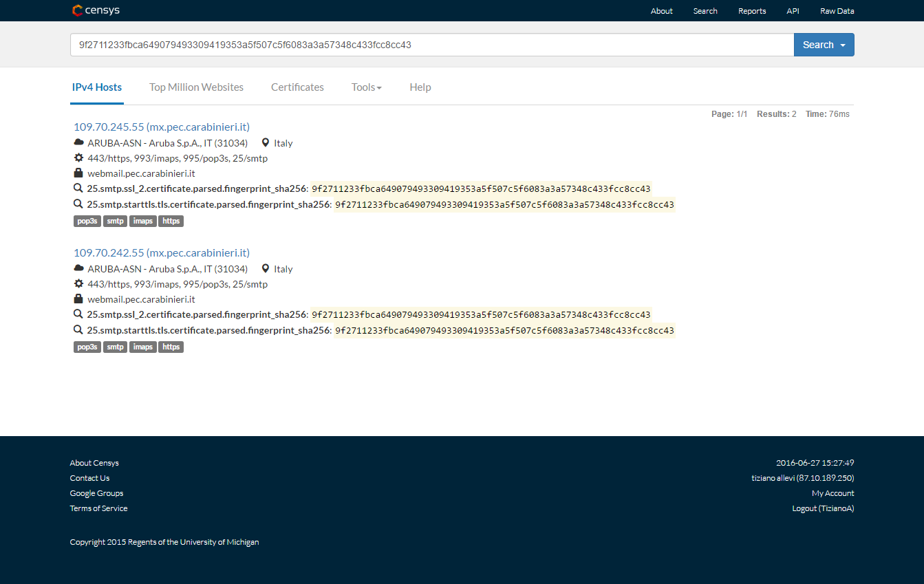Image resolution: width=924 pixels, height=584 pixels.
Task: Open host 109.70.242.55 (mx.pec.carabinieri.it)
Action: tap(162, 252)
